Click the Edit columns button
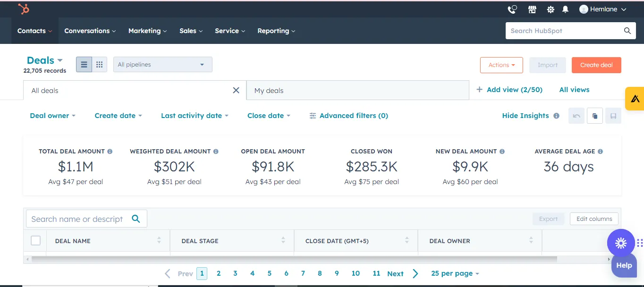The height and width of the screenshot is (287, 644). 594,219
